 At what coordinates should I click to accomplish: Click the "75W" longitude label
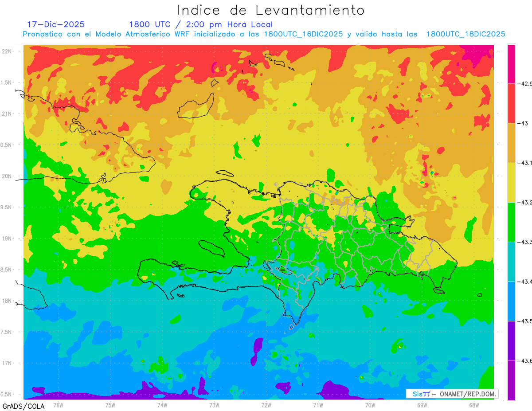click(110, 405)
